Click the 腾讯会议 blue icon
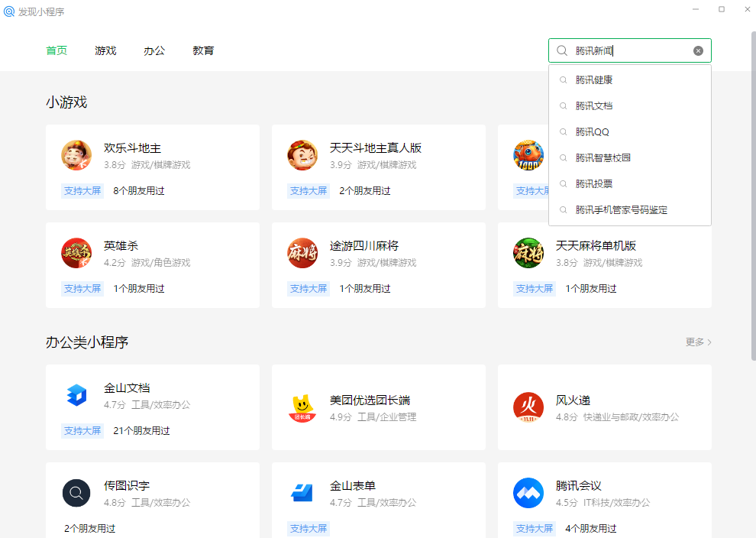The width and height of the screenshot is (756, 538). (x=528, y=493)
